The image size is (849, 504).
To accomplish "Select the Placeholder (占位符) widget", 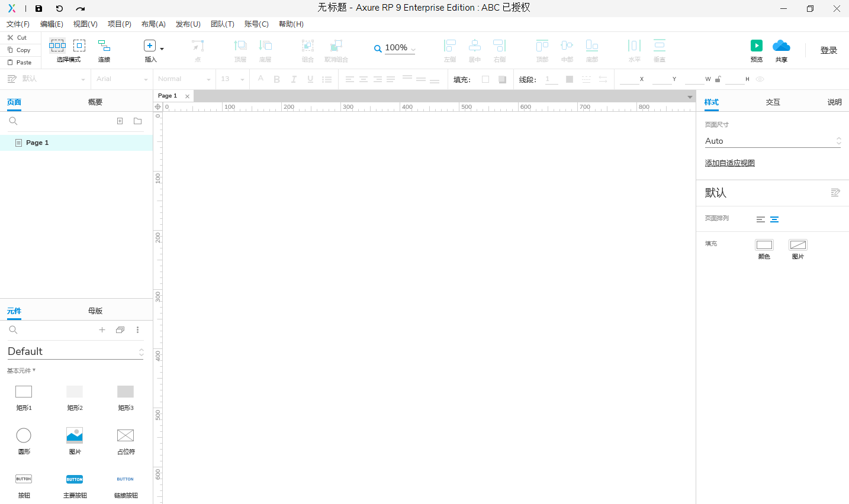I will tap(126, 435).
